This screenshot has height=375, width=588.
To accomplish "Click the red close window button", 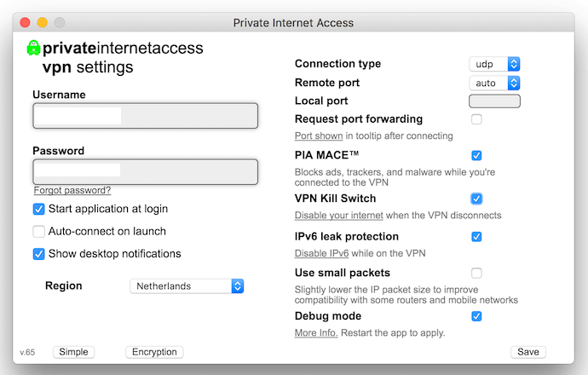I will click(x=25, y=22).
